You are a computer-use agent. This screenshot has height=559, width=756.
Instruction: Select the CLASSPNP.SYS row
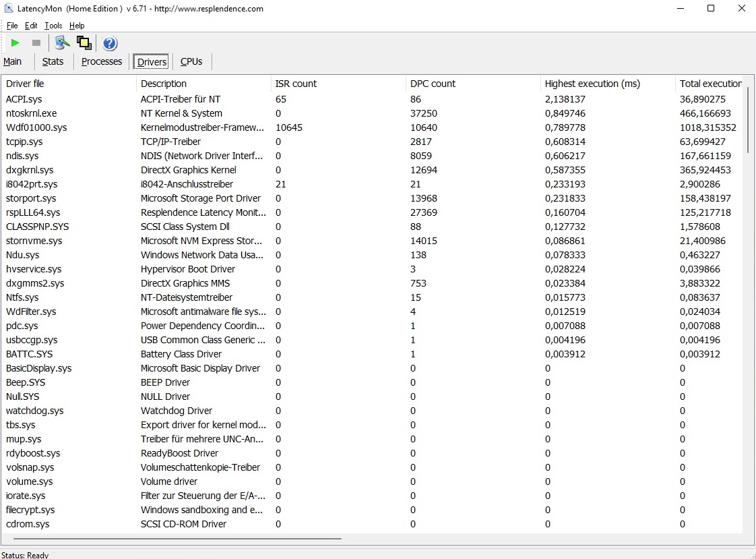pos(372,227)
